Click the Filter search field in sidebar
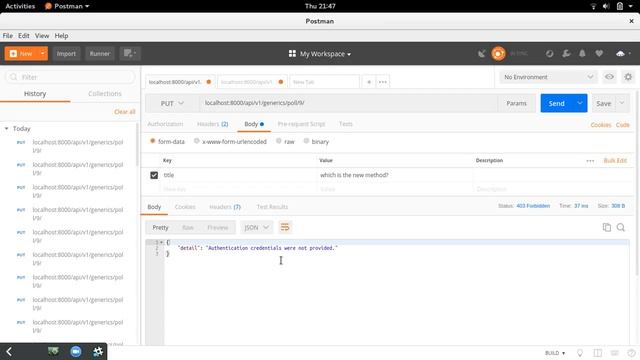Image resolution: width=640 pixels, height=360 pixels. pos(70,77)
